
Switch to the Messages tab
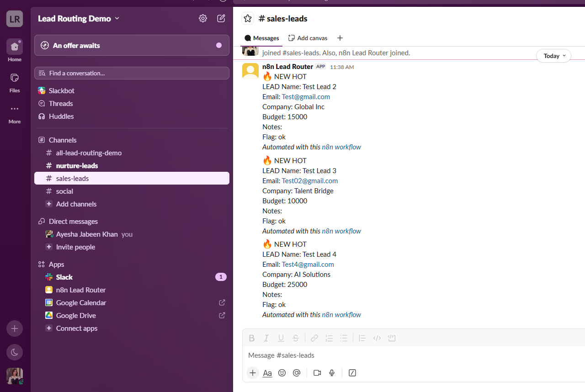(262, 38)
